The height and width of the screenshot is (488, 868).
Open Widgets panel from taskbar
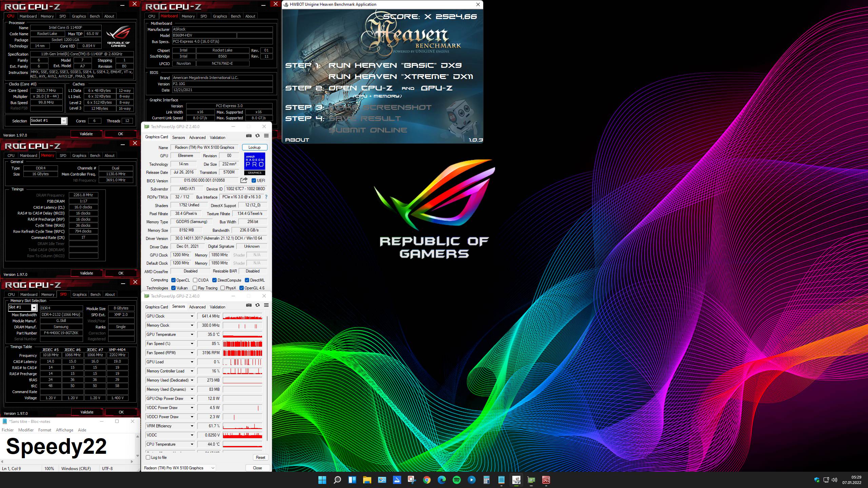352,480
